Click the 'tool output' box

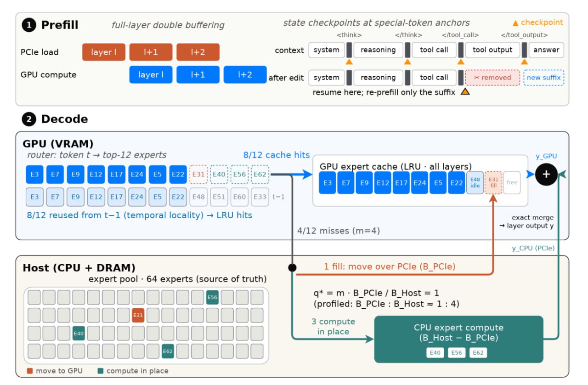(x=492, y=50)
